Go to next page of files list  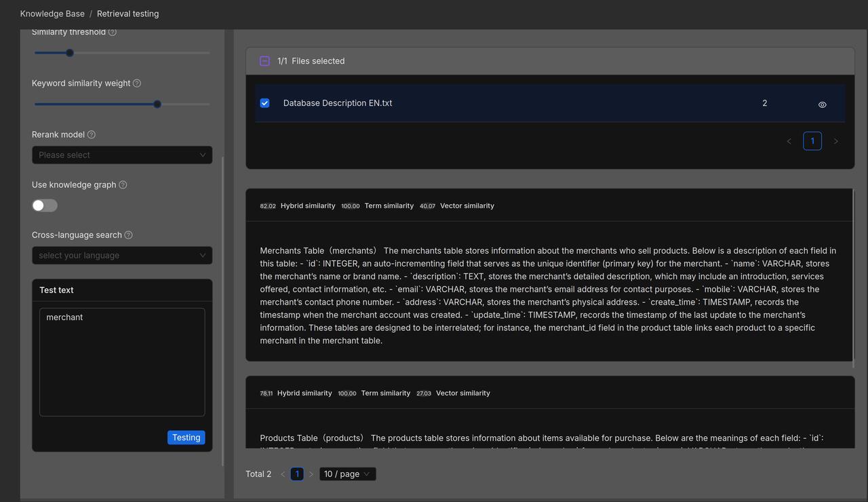point(835,141)
